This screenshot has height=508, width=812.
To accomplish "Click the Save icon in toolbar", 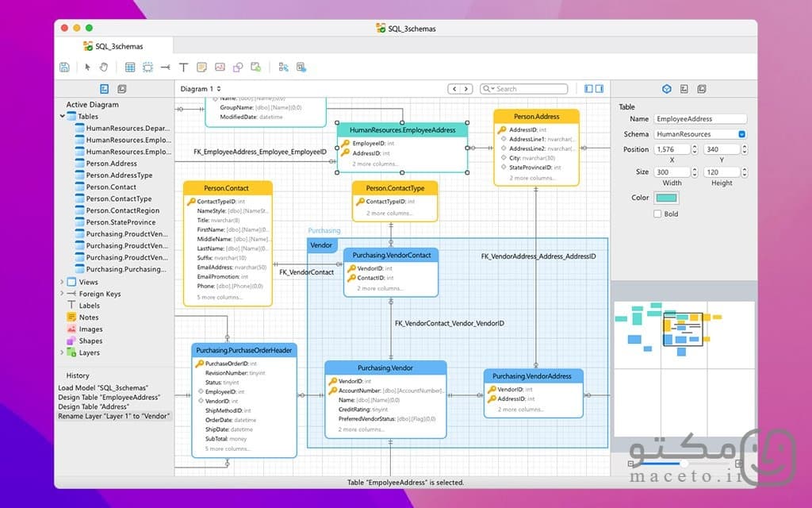I will click(x=64, y=67).
